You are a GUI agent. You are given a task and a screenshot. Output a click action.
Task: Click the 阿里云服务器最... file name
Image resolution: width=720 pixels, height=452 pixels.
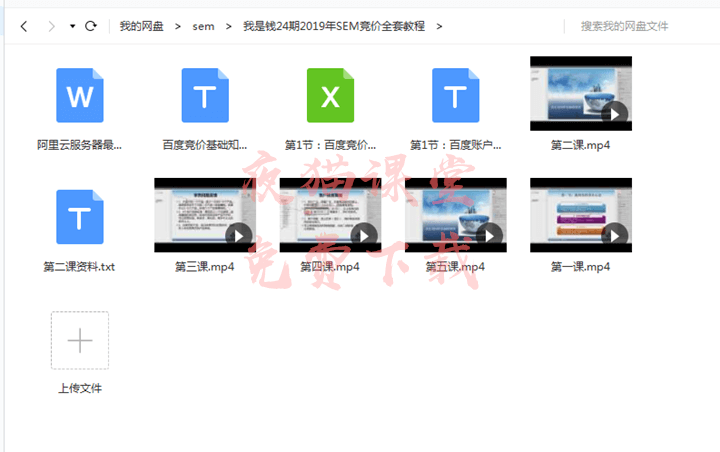[x=79, y=145]
